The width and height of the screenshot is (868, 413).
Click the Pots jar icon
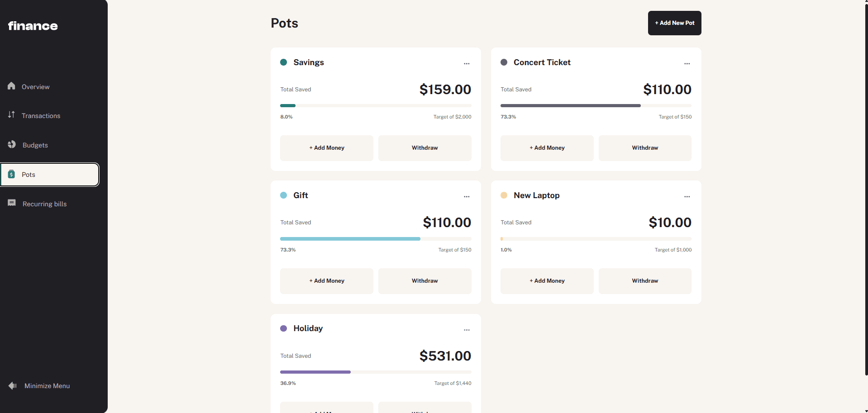click(x=12, y=174)
